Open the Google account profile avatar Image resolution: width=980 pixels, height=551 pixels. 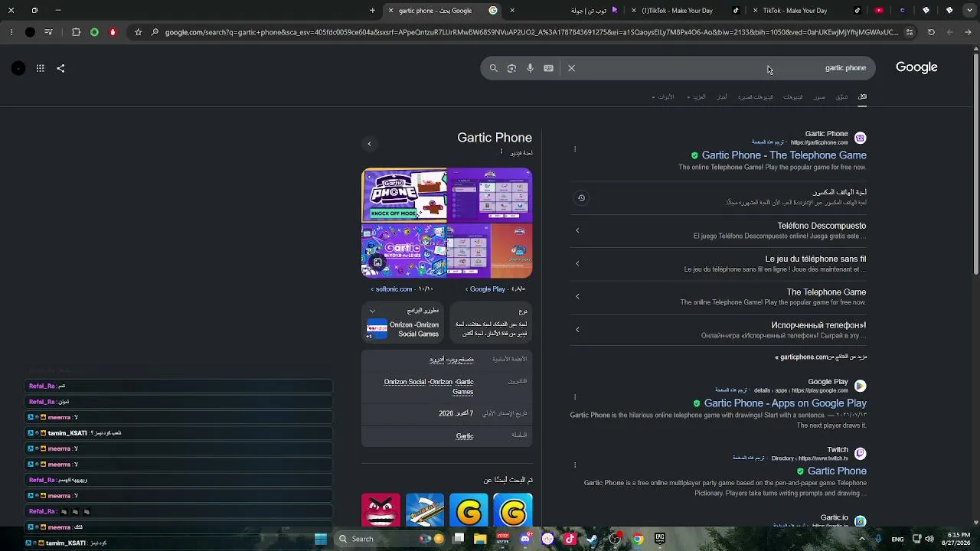pyautogui.click(x=18, y=68)
